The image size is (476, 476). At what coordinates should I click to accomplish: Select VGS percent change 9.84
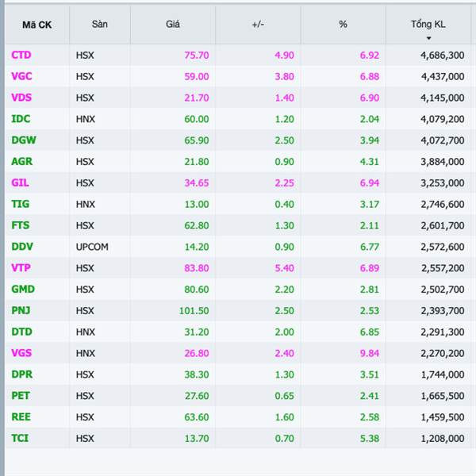(x=370, y=353)
